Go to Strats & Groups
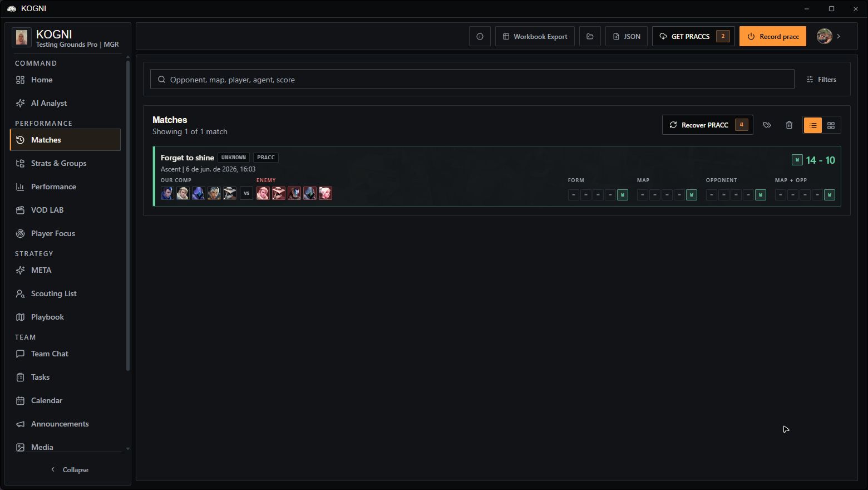868x490 pixels. coord(65,163)
